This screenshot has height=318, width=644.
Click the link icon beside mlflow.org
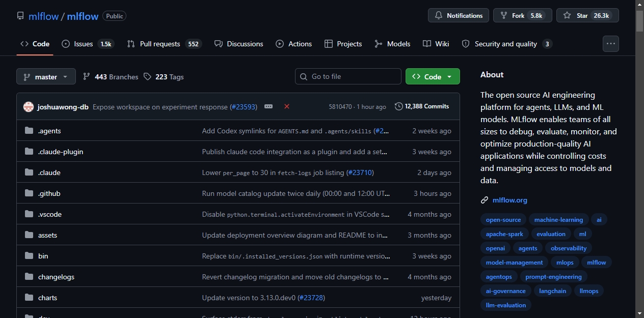pyautogui.click(x=485, y=200)
